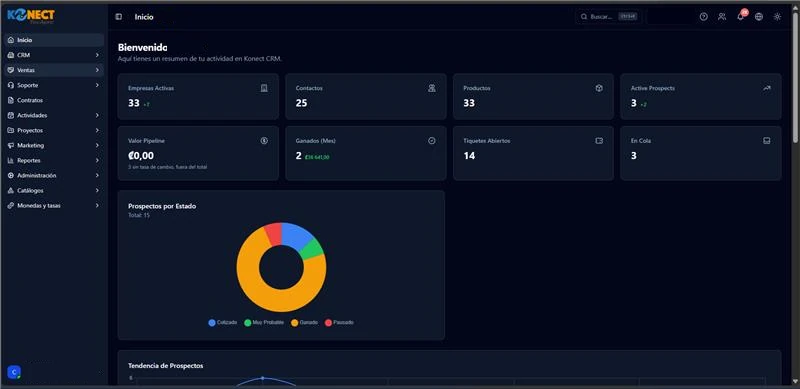Click the Inicio breadcrumb title
800x389 pixels.
[144, 17]
